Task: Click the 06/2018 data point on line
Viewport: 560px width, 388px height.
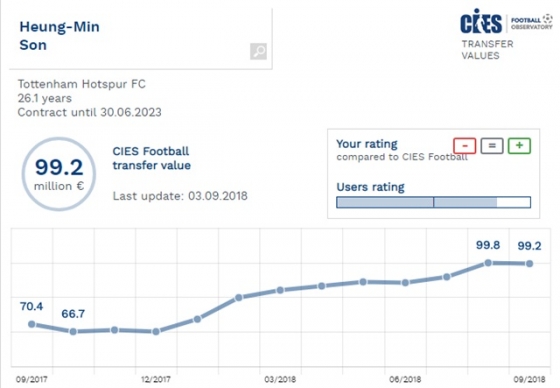Action: (x=405, y=283)
